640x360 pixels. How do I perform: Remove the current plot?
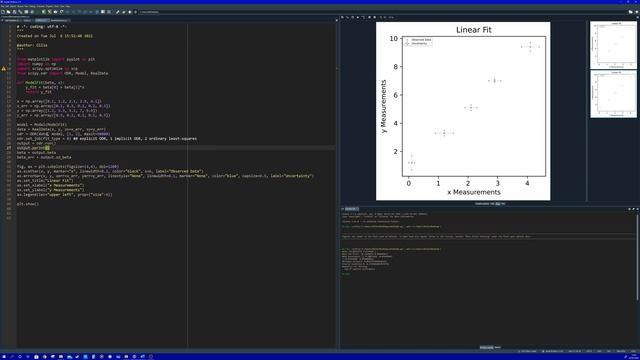pos(358,17)
